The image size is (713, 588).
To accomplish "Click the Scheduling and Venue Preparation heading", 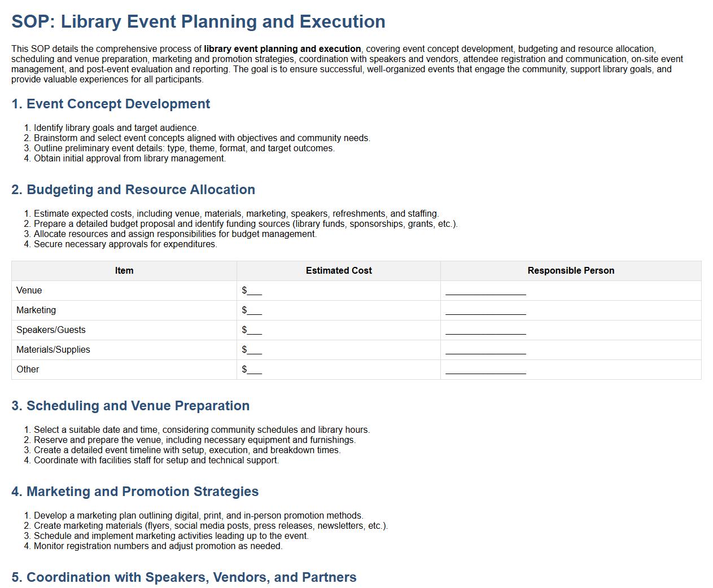I will point(130,406).
